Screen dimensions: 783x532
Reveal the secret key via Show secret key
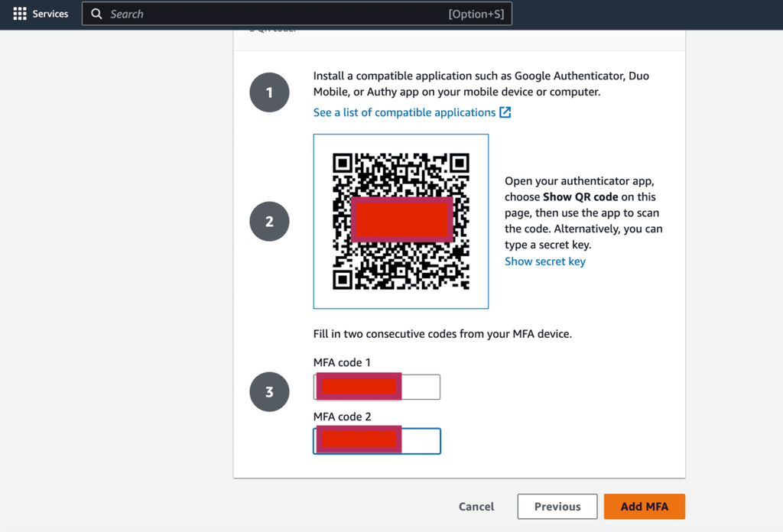(x=545, y=261)
